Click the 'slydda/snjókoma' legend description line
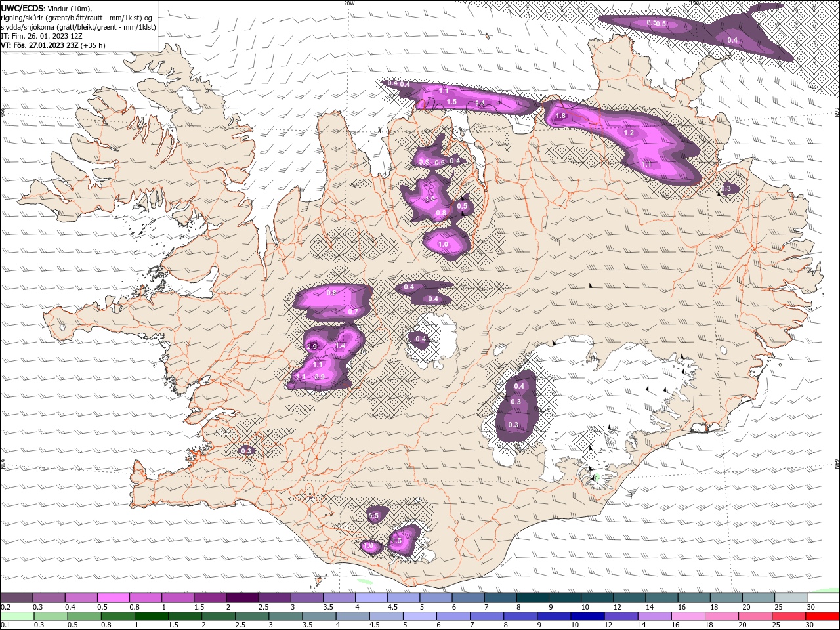The height and width of the screenshot is (630, 840). 78,27
